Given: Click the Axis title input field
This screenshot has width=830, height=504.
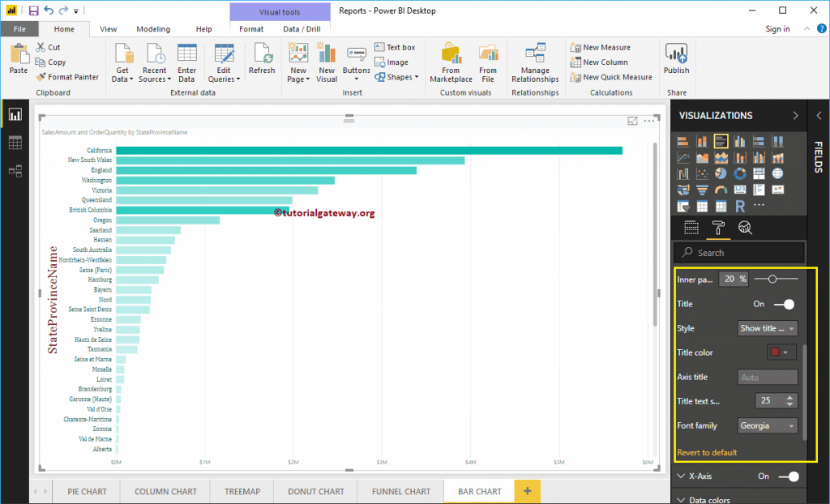Looking at the screenshot, I should pos(767,376).
